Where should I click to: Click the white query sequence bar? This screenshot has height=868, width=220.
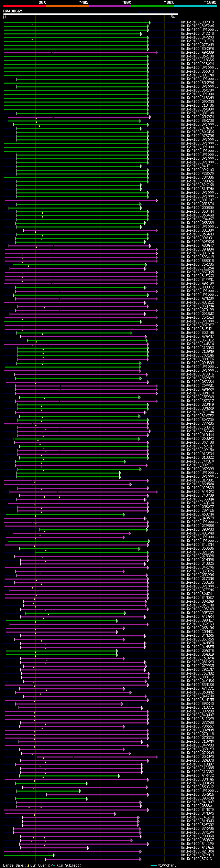[90, 14]
